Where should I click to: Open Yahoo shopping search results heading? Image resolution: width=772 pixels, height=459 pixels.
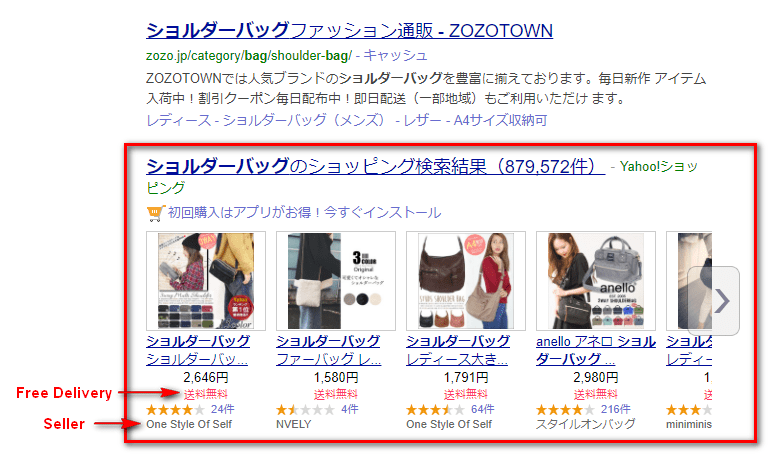coord(376,166)
